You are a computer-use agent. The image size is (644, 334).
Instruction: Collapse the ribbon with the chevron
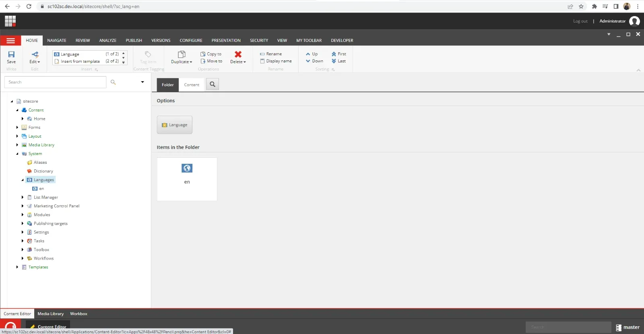tap(638, 70)
